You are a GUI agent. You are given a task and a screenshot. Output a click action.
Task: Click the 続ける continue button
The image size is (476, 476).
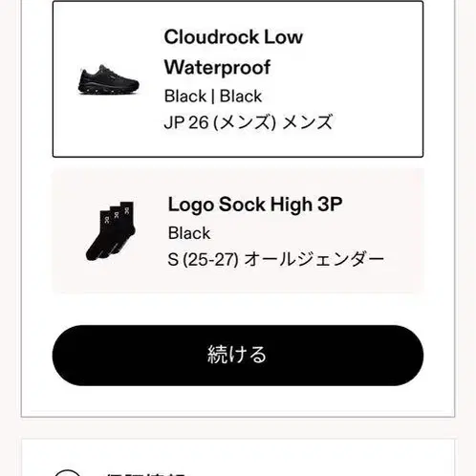[x=238, y=356]
